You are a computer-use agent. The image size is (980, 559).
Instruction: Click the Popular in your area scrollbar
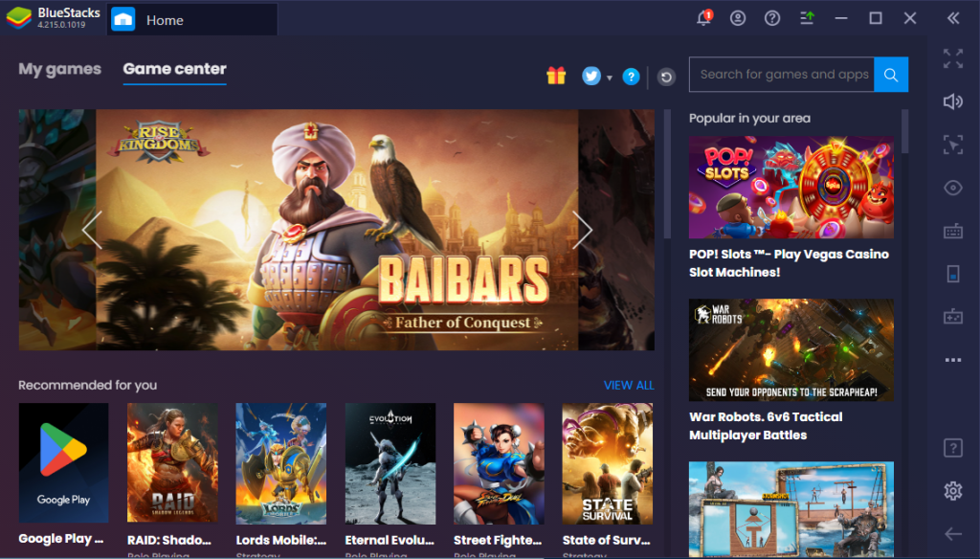(905, 131)
